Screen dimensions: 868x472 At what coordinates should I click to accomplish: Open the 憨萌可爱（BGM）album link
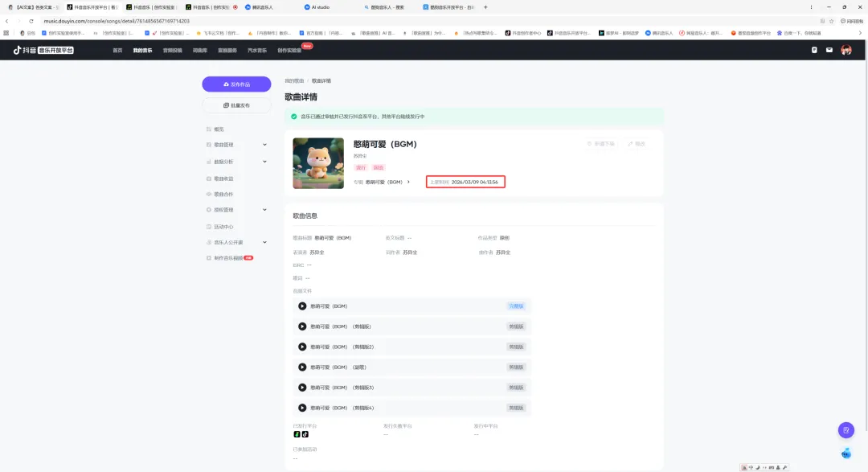pos(383,183)
